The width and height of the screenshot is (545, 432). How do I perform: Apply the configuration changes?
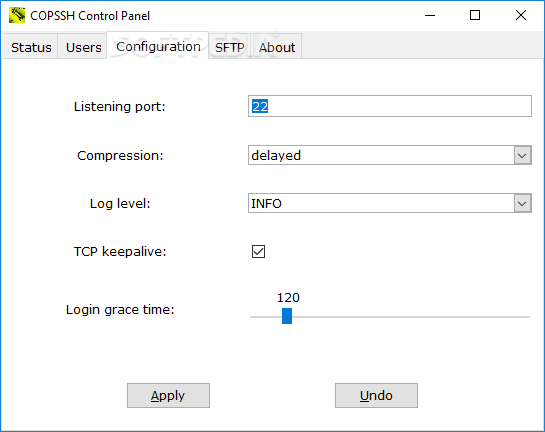coord(168,395)
